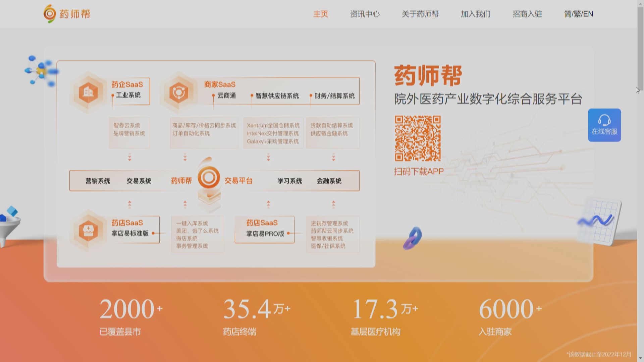Select the 商家SaaS hexagon network icon
This screenshot has width=644, height=362.
pos(179,93)
